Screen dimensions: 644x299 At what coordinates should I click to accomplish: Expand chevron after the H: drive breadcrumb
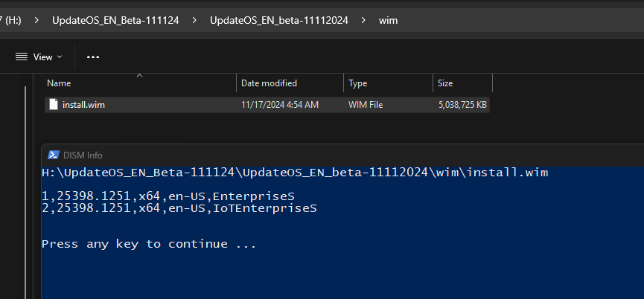[x=34, y=20]
